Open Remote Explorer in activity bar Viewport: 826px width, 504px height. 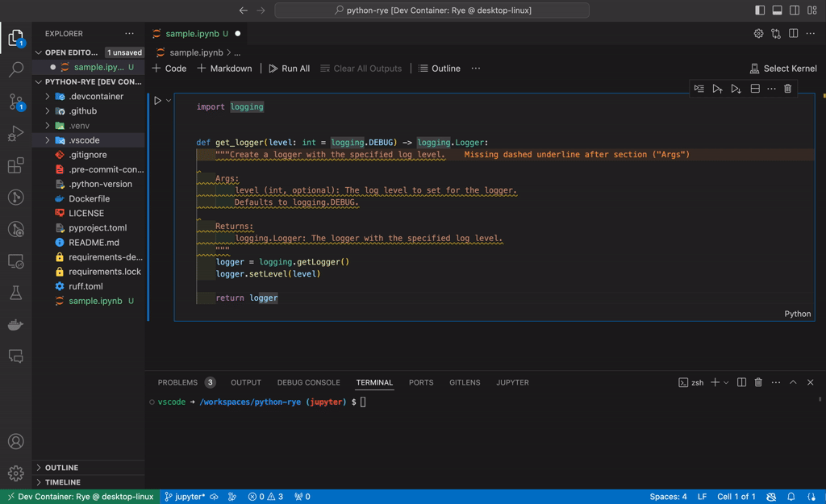pos(16,261)
